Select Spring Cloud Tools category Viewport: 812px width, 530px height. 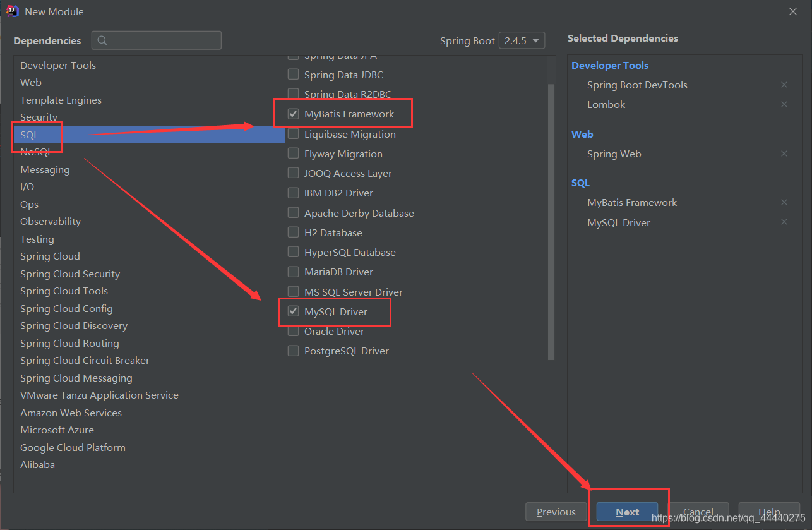(149, 291)
